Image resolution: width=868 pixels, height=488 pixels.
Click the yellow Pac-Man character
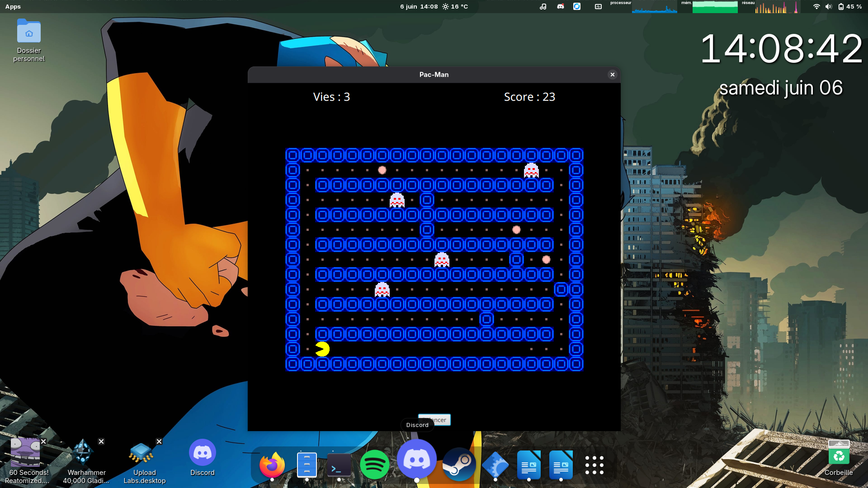pos(322,349)
